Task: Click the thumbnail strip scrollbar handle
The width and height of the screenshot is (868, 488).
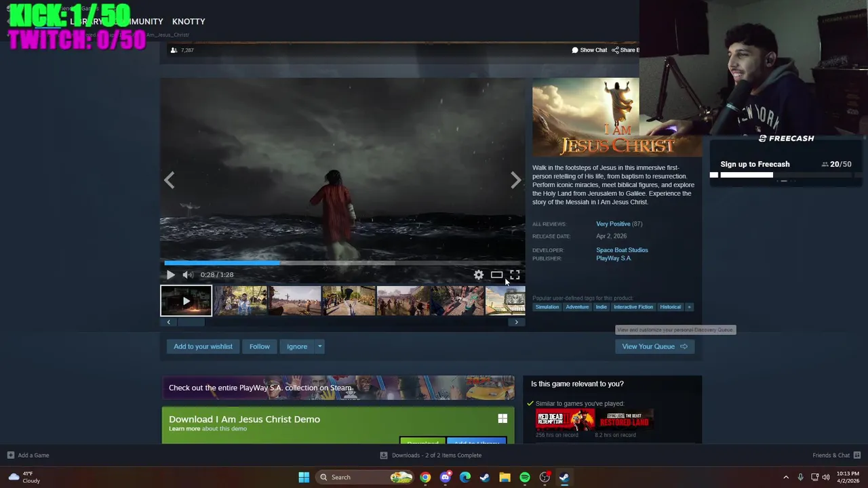Action: (191, 323)
